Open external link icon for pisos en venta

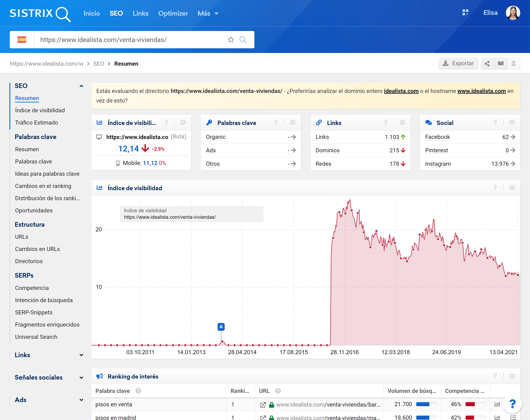pos(263,405)
